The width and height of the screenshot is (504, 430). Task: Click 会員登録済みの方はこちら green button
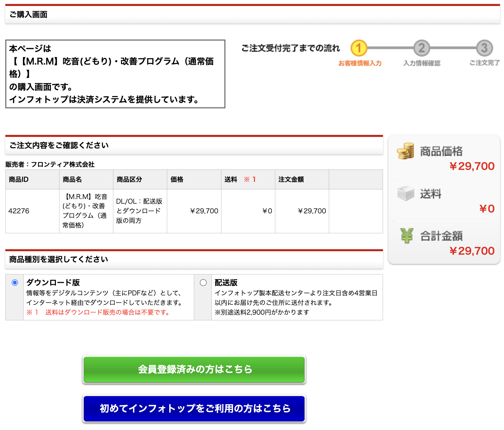pyautogui.click(x=194, y=369)
